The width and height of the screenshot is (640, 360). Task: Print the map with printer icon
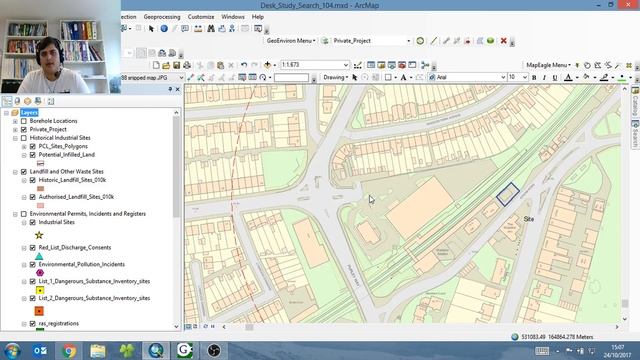pyautogui.click(x=187, y=65)
